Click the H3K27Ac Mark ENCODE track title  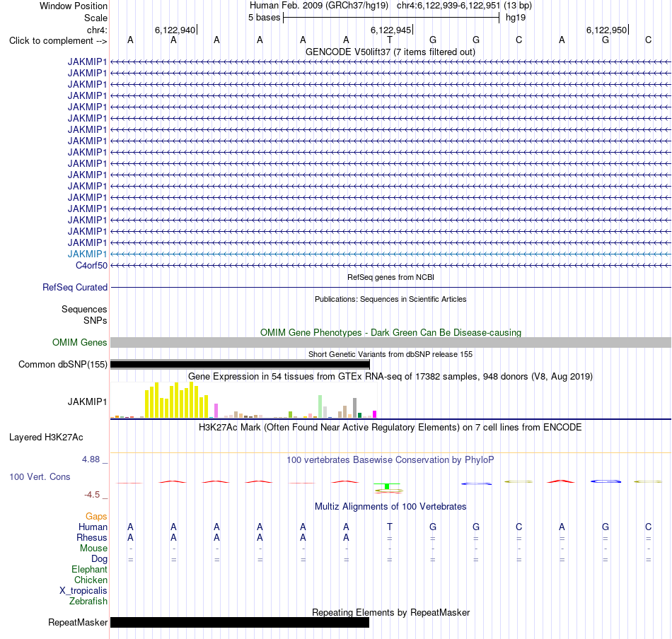[x=390, y=428]
